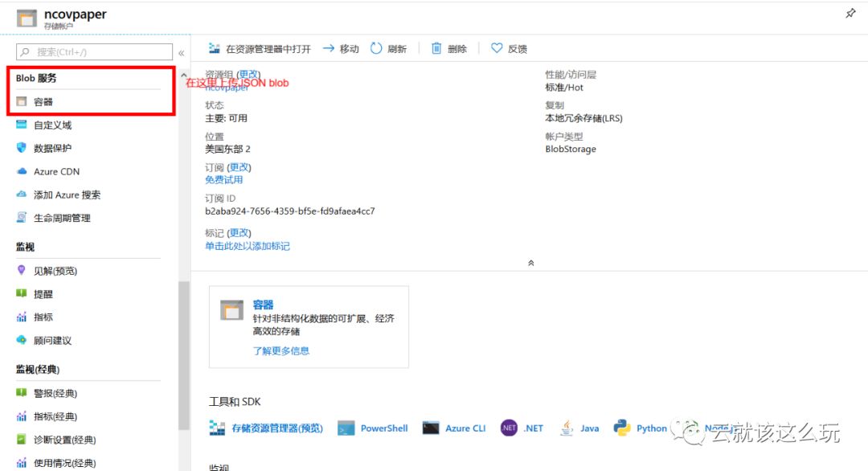Screen dimensions: 868x471
Task: Open 使用情况(经典)
Action: point(65,463)
